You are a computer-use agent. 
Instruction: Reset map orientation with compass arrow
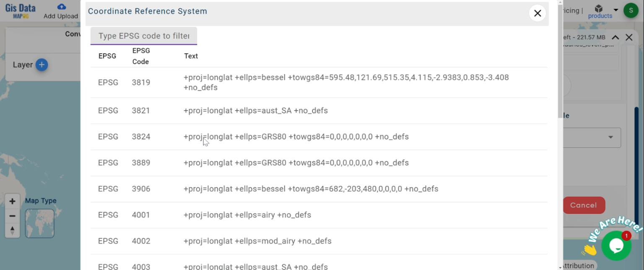12,230
